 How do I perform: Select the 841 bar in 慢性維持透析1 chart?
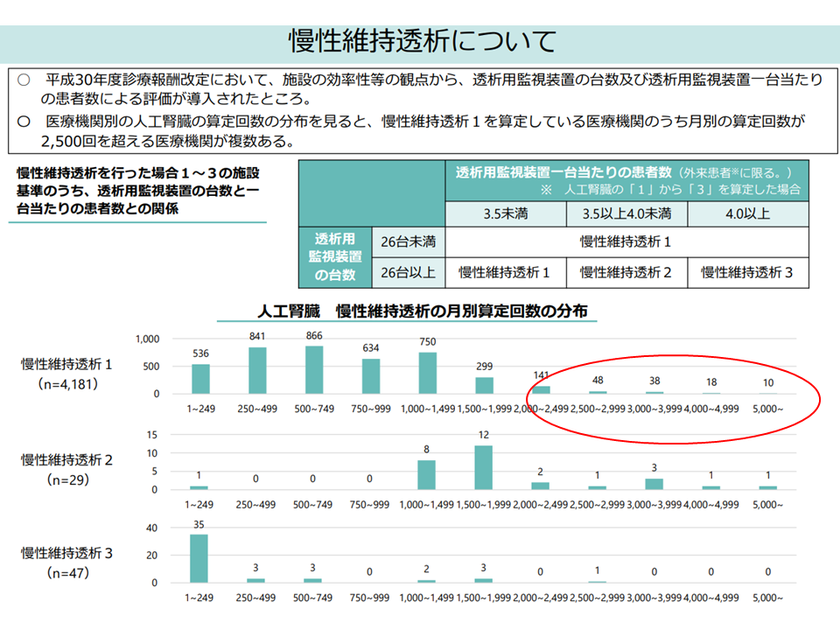click(257, 371)
